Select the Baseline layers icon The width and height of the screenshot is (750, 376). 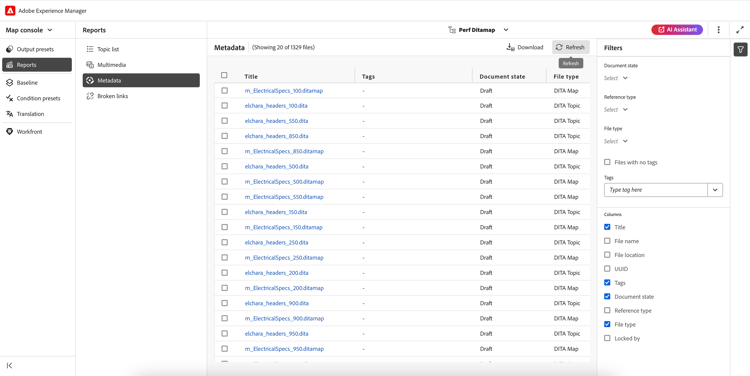coord(9,83)
